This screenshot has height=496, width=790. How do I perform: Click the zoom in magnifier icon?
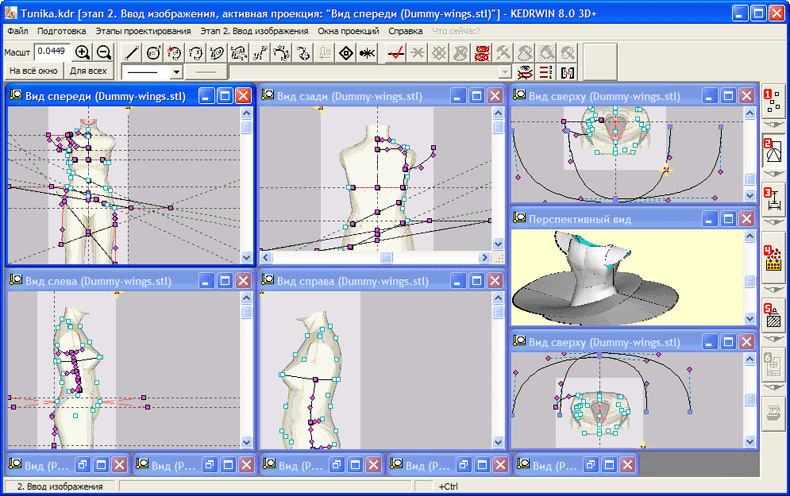(x=83, y=52)
